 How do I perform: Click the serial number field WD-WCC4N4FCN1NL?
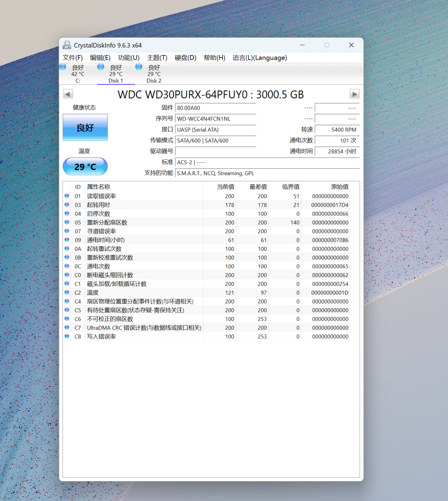coord(215,119)
